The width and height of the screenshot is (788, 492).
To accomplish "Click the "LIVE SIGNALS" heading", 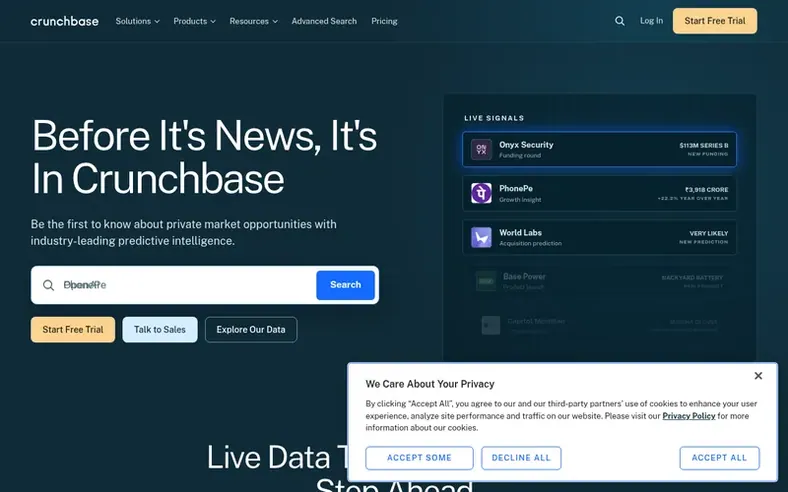I will [494, 118].
